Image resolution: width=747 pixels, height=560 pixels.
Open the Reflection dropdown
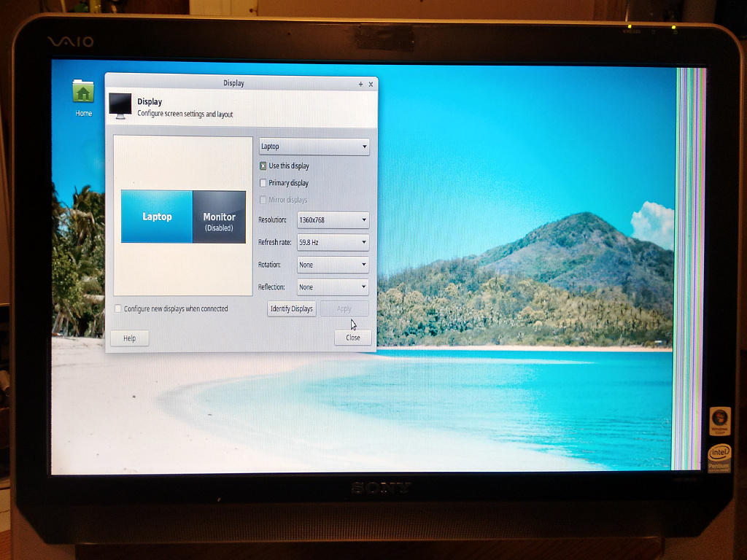(333, 287)
